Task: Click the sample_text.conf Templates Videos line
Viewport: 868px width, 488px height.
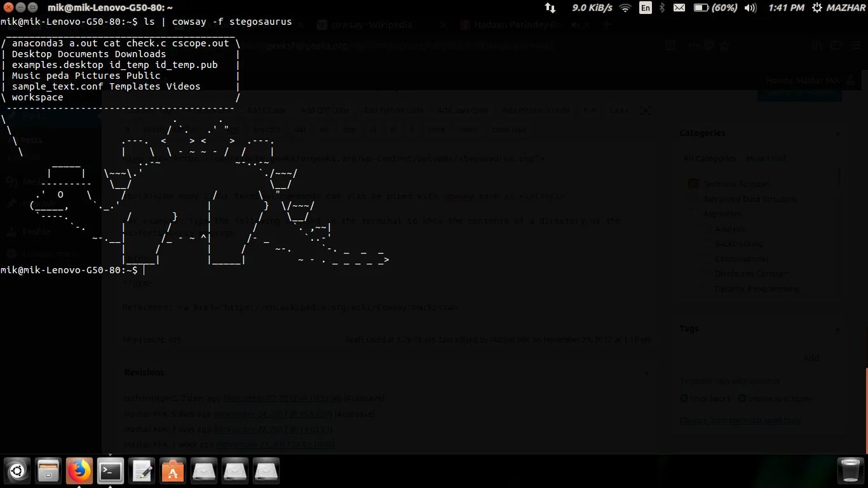Action: pyautogui.click(x=106, y=86)
